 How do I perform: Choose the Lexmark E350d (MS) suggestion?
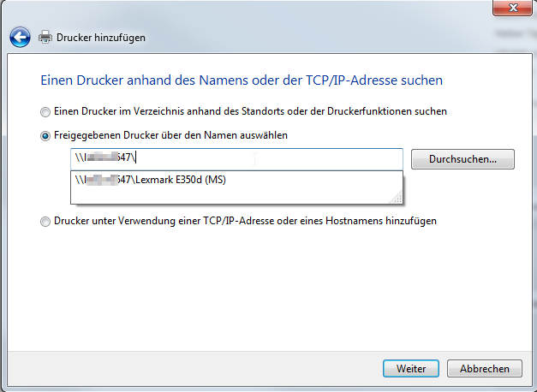click(154, 180)
